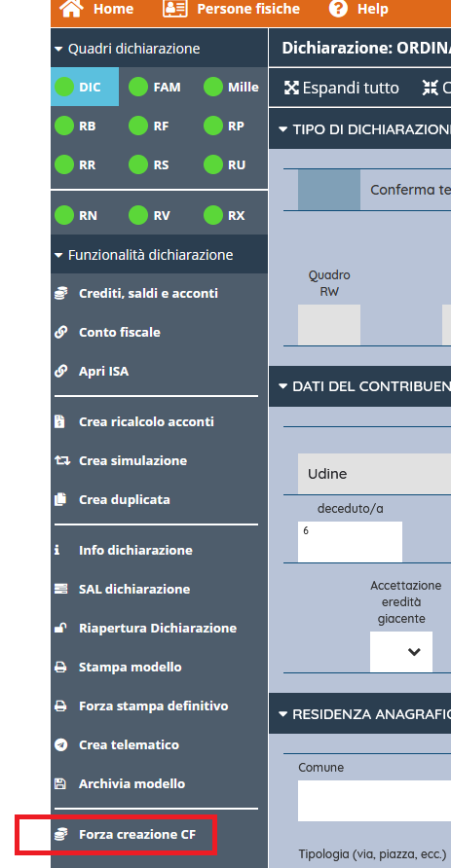Tick the Quadro RW checkbox
This screenshot has width=451, height=868.
tap(329, 324)
